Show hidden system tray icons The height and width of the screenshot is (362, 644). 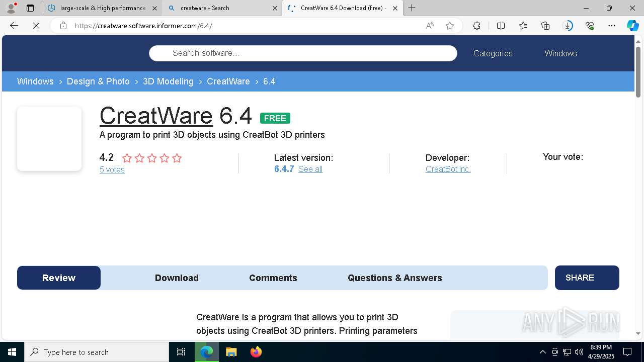coord(542,352)
